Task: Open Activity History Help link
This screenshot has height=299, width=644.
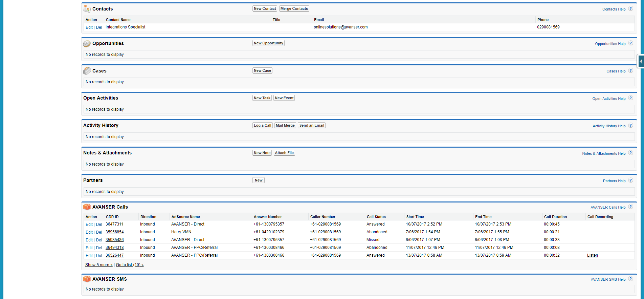Action: pyautogui.click(x=609, y=126)
